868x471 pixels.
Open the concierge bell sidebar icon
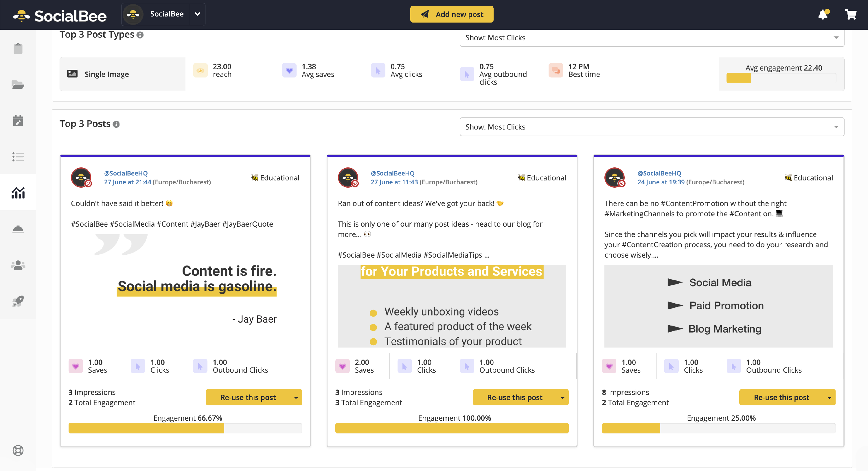click(x=18, y=229)
